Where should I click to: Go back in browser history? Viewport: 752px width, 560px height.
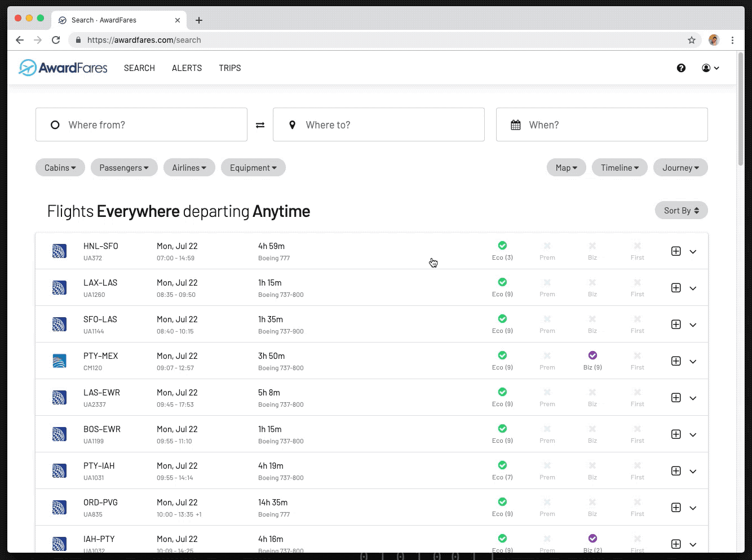coord(20,40)
